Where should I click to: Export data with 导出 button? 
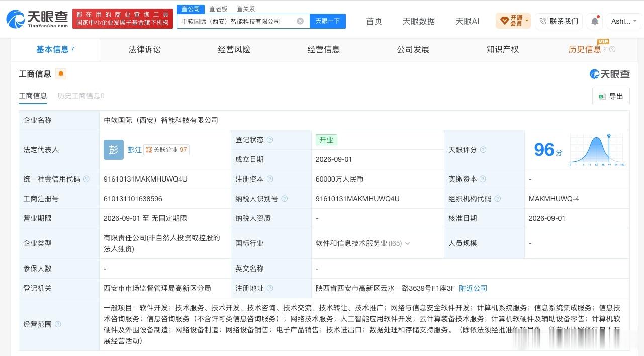[611, 96]
